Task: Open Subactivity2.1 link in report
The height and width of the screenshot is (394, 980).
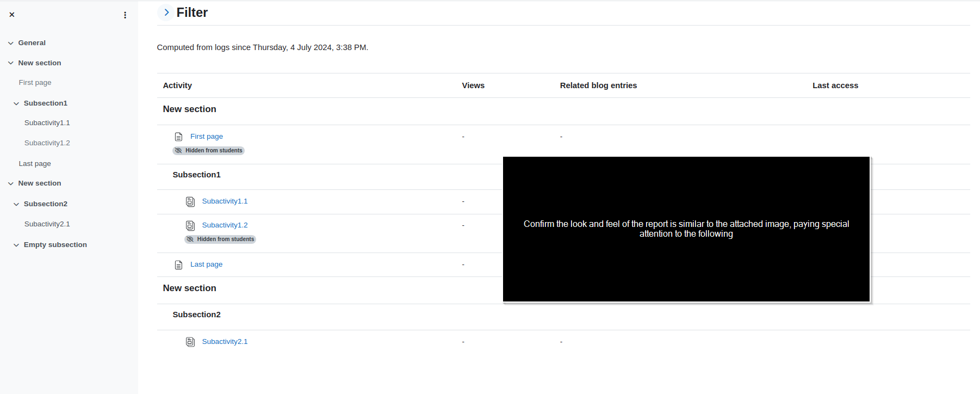Action: click(225, 342)
